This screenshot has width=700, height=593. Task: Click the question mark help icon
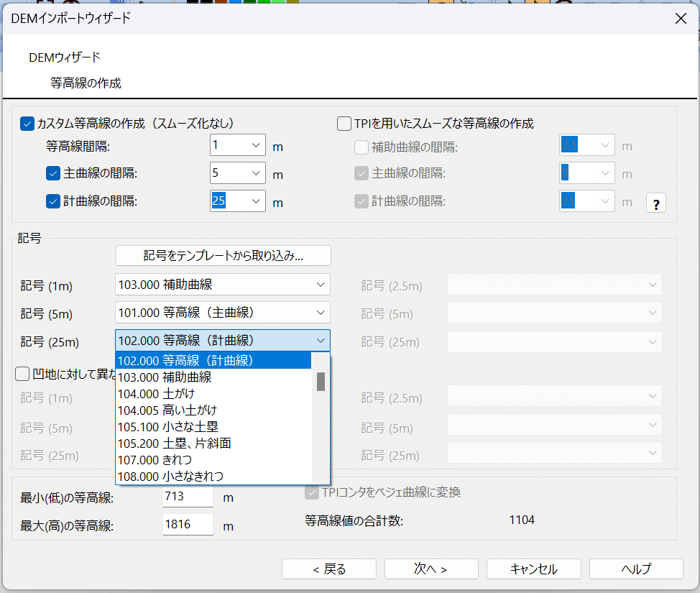coord(655,203)
